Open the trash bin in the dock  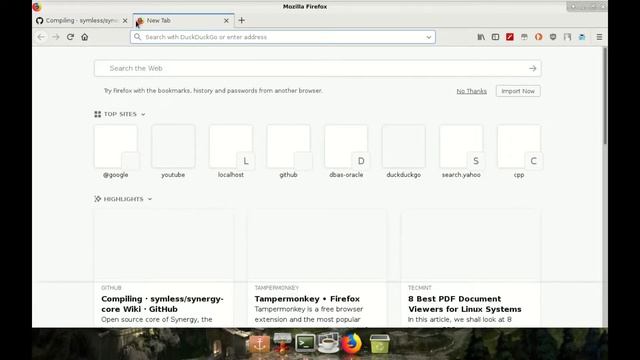pos(380,344)
